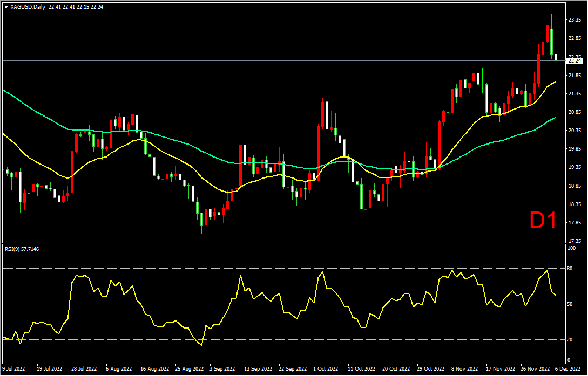Click the 18.35 price axis label
Image resolution: width=588 pixels, height=376 pixels.
pyautogui.click(x=575, y=204)
